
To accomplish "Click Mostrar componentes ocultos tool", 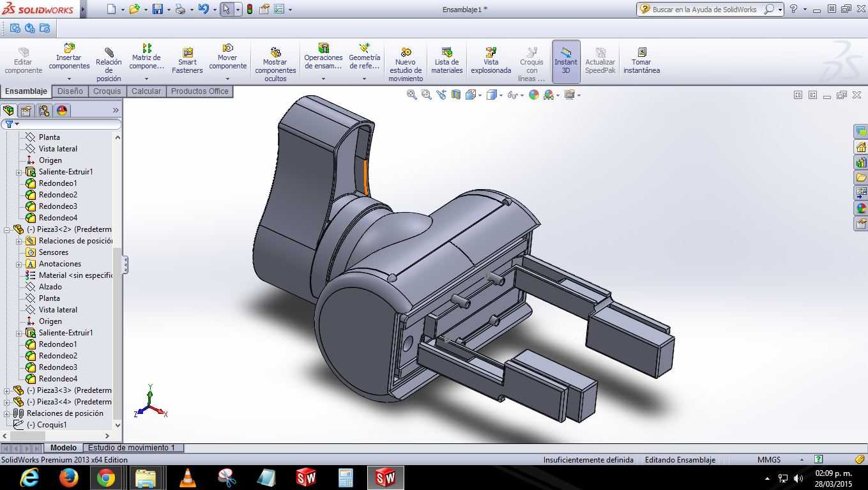I will [x=275, y=64].
